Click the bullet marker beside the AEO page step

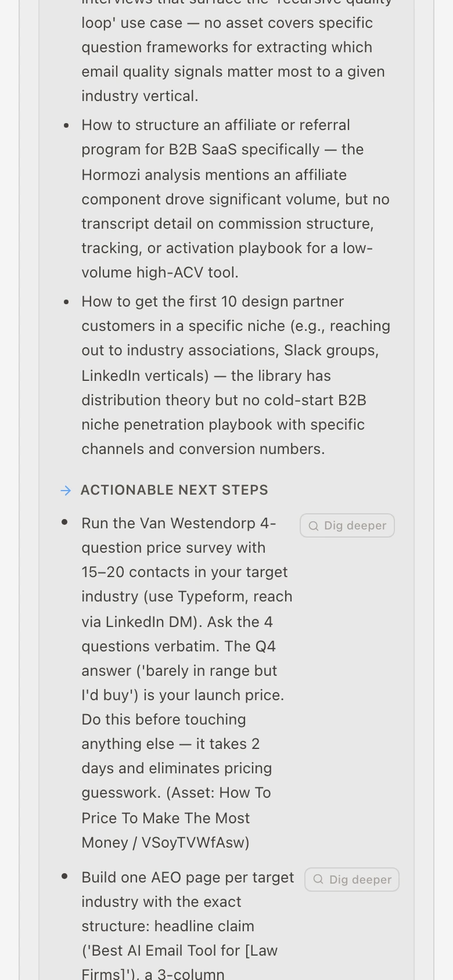[64, 877]
